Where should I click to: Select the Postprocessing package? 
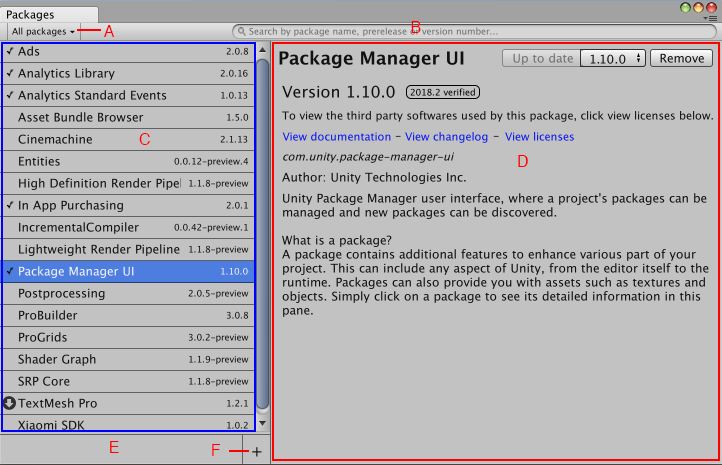click(128, 294)
